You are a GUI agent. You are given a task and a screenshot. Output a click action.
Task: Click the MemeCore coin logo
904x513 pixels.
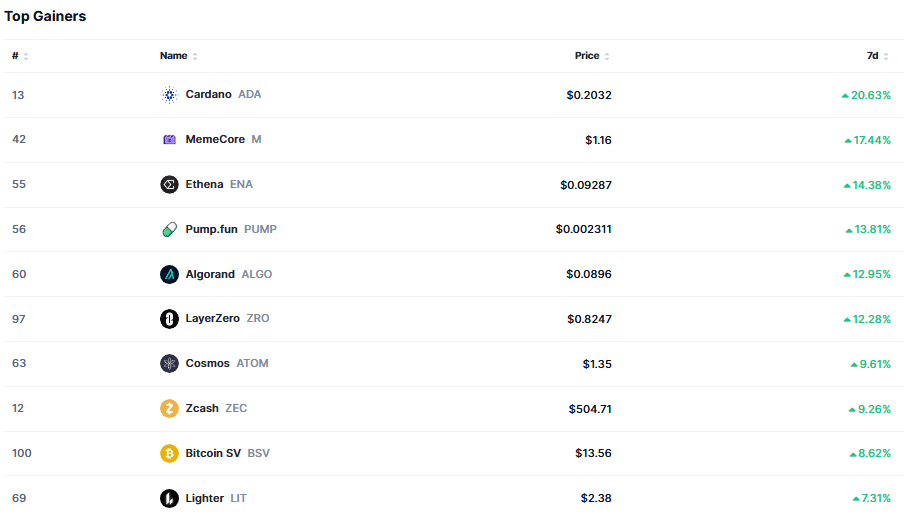point(169,139)
